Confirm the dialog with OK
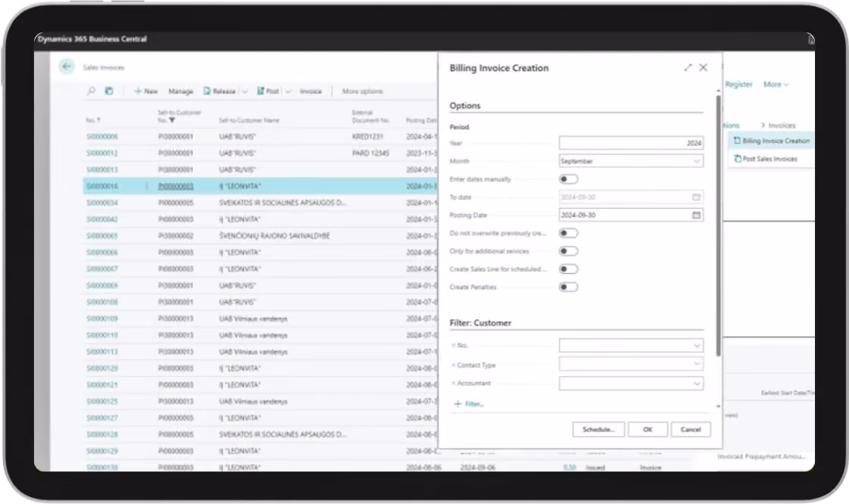Viewport: 849px width, 504px height. point(648,429)
